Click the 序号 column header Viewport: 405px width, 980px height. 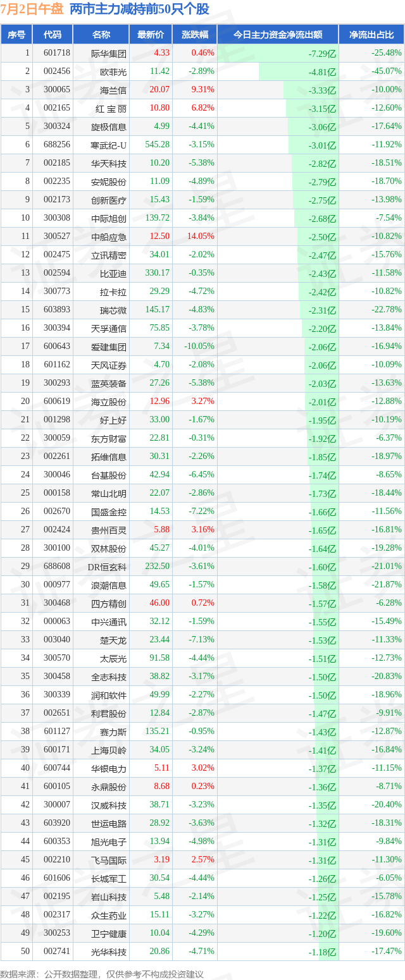click(16, 35)
